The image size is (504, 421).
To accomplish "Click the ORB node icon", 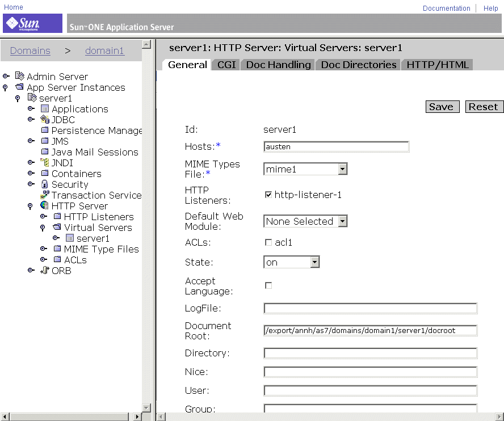I will pyautogui.click(x=45, y=270).
